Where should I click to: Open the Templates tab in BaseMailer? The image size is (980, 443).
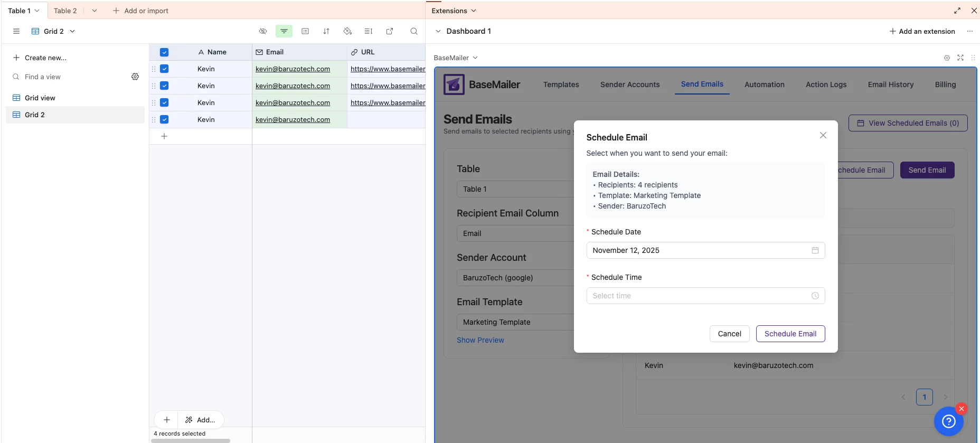coord(561,84)
